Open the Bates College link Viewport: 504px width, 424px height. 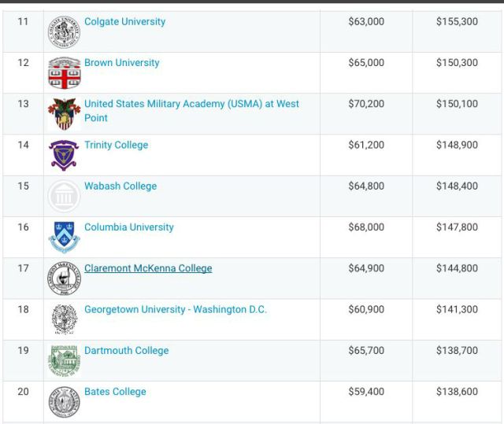click(115, 392)
